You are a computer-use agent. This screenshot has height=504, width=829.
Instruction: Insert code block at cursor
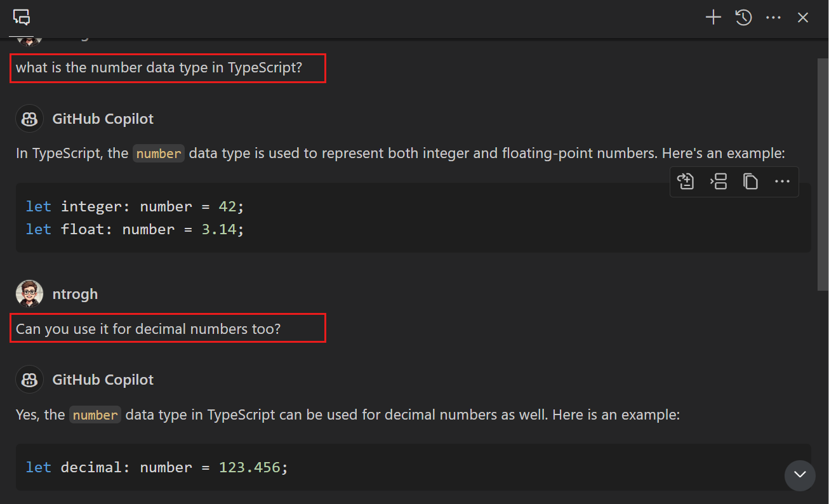(x=718, y=182)
